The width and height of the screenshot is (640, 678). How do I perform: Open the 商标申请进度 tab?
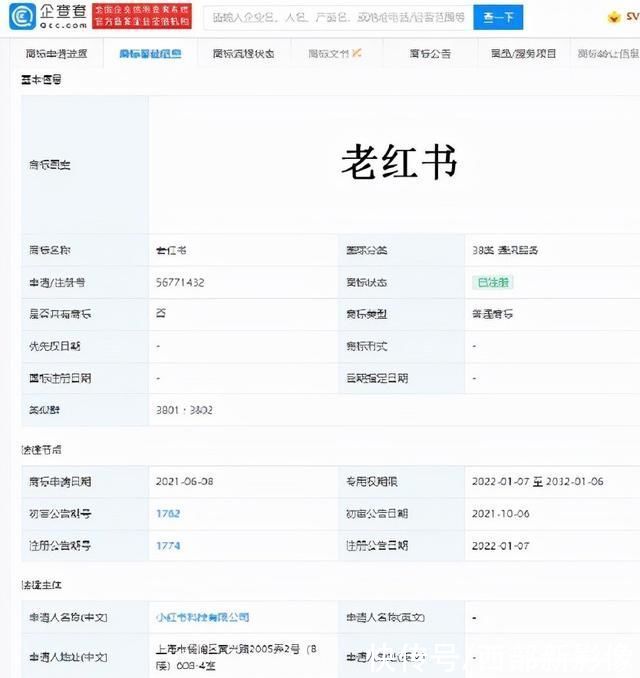(x=56, y=54)
